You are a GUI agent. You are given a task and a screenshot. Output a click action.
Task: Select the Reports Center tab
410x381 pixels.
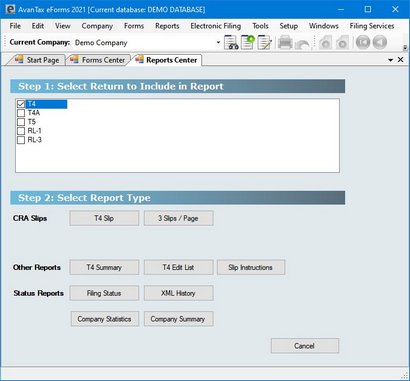[x=167, y=60]
